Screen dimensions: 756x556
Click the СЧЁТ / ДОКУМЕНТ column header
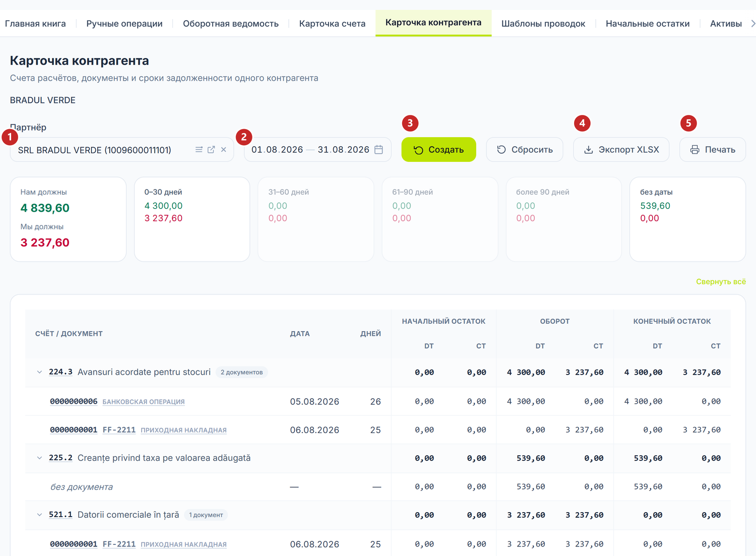pyautogui.click(x=69, y=334)
